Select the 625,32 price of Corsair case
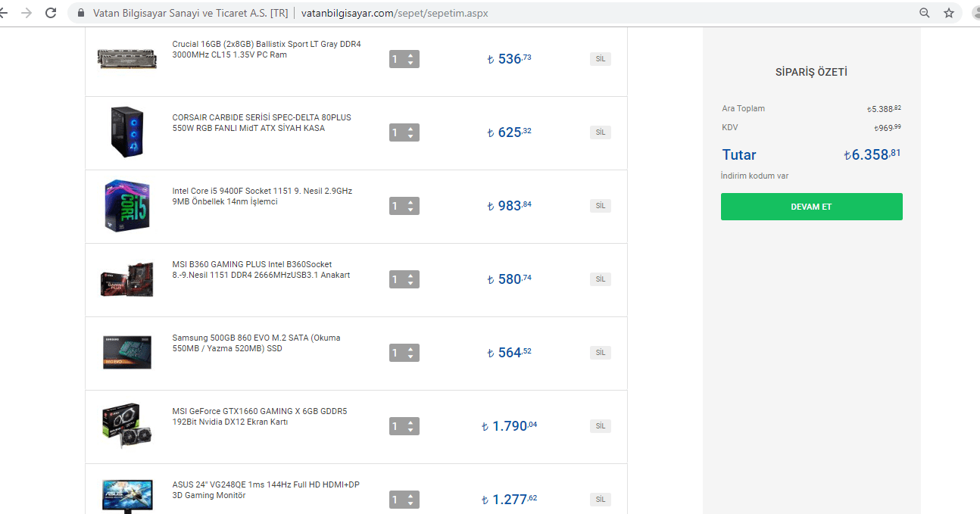 [509, 132]
